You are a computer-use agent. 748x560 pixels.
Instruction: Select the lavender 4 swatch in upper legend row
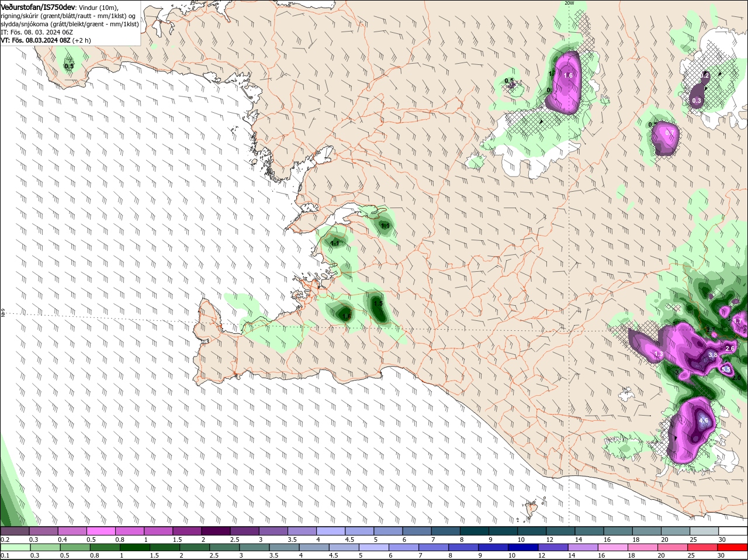pyautogui.click(x=331, y=531)
